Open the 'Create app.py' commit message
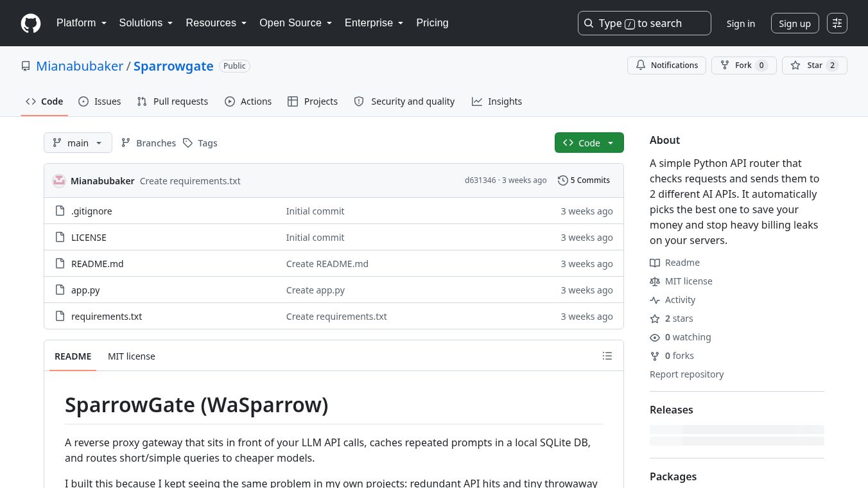The height and width of the screenshot is (488, 868). tap(315, 290)
